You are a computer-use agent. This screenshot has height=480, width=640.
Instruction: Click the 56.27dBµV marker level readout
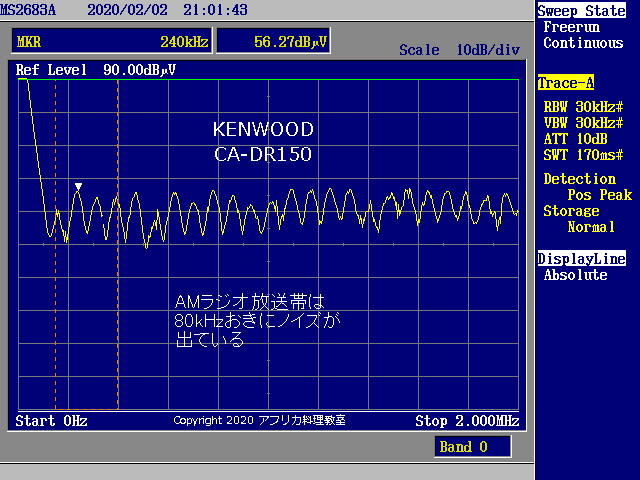point(273,41)
